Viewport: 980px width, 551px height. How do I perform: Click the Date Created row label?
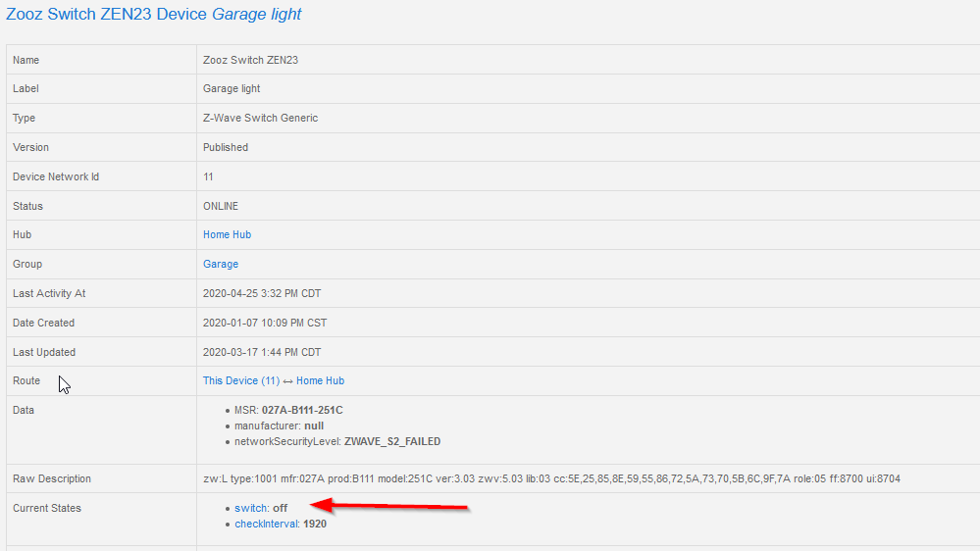point(44,323)
